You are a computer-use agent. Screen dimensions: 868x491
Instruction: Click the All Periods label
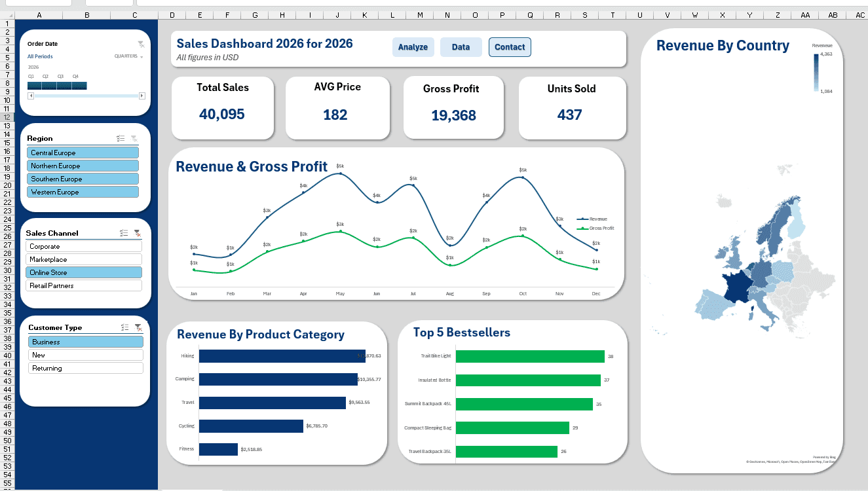tap(40, 56)
